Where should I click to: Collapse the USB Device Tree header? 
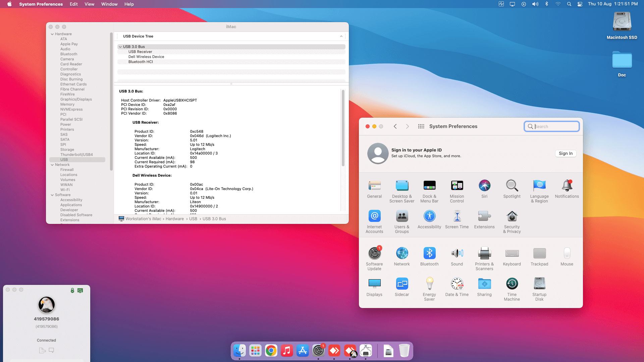341,36
